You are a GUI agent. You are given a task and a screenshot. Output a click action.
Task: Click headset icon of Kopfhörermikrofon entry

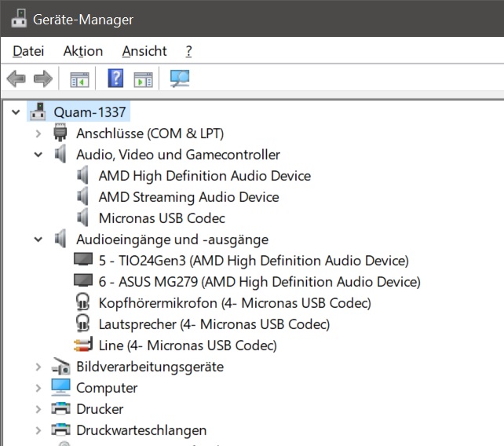[82, 302]
